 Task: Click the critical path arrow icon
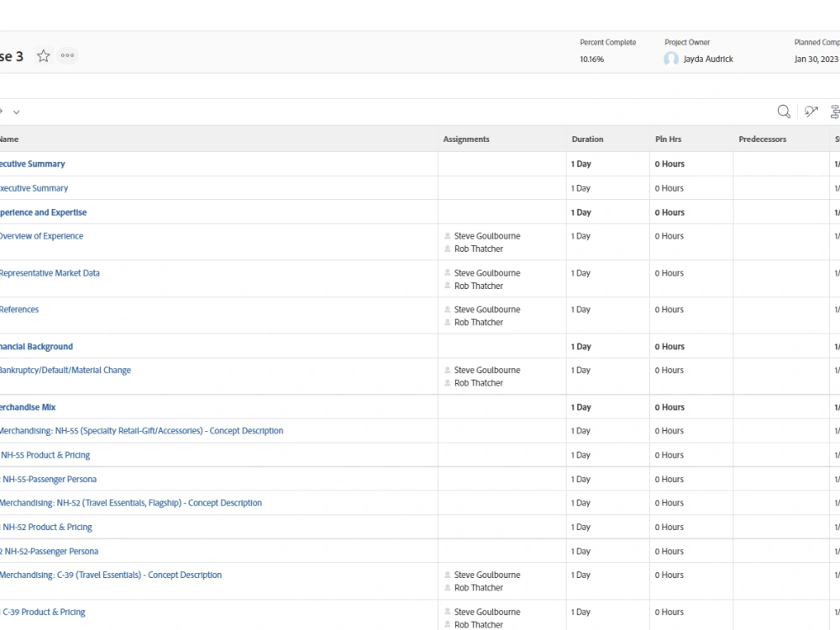point(811,112)
